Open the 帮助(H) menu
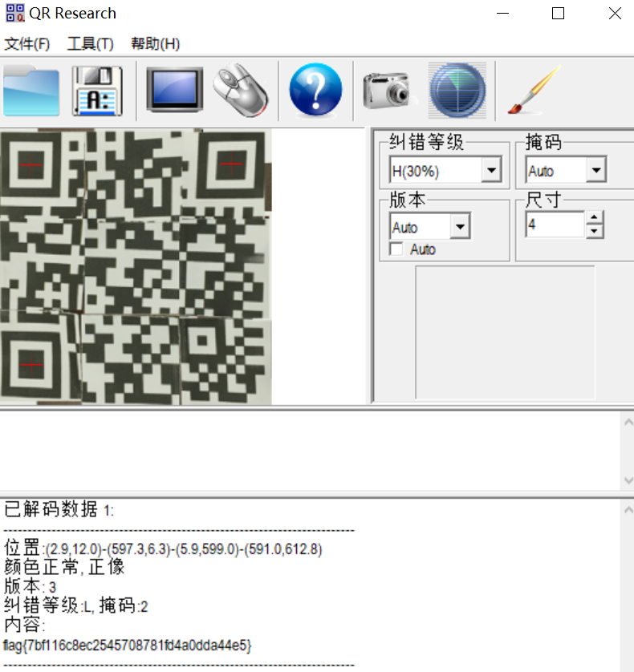634x672 pixels. (155, 44)
